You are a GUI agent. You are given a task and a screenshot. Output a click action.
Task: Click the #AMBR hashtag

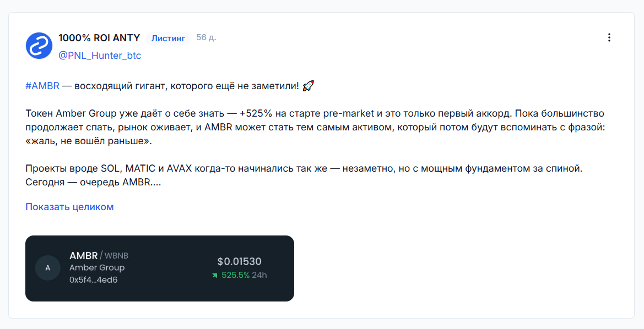(42, 86)
